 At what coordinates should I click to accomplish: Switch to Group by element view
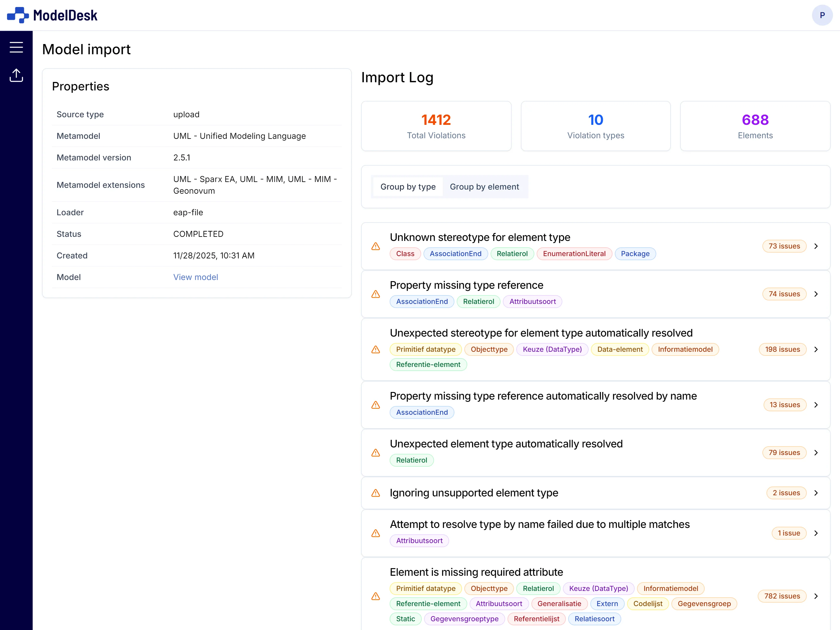(x=484, y=187)
